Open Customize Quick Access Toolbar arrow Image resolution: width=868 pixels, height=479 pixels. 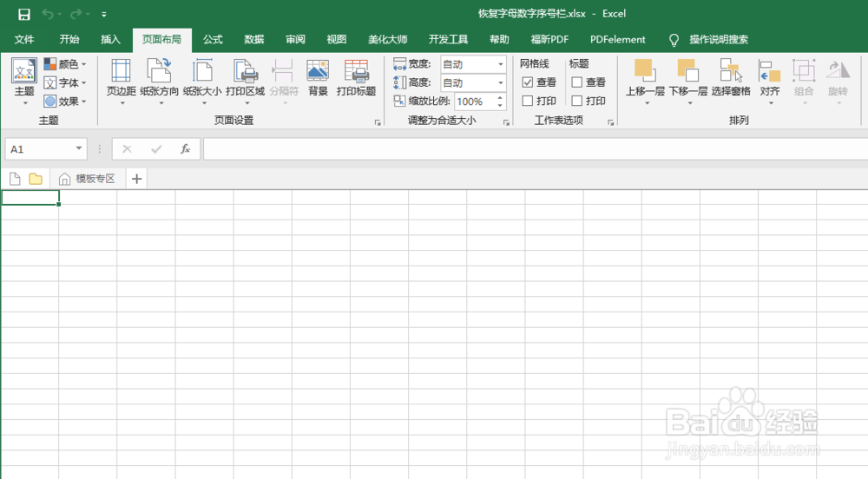coord(104,15)
